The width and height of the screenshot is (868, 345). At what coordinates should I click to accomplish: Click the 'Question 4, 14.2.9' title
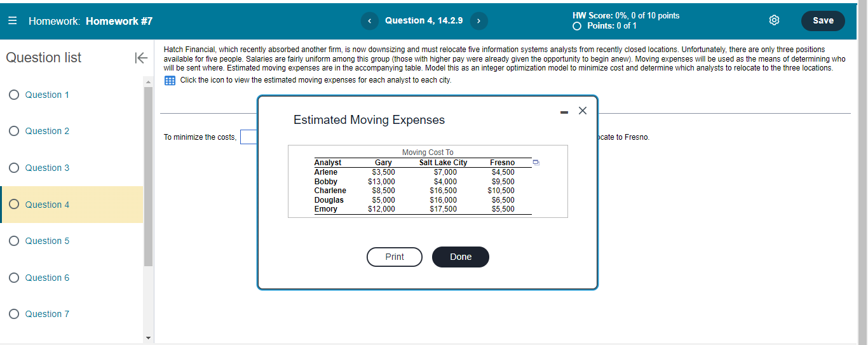[424, 21]
